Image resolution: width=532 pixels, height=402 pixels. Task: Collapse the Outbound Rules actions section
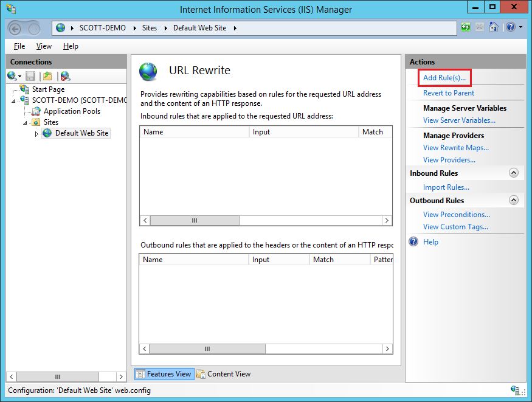(514, 201)
